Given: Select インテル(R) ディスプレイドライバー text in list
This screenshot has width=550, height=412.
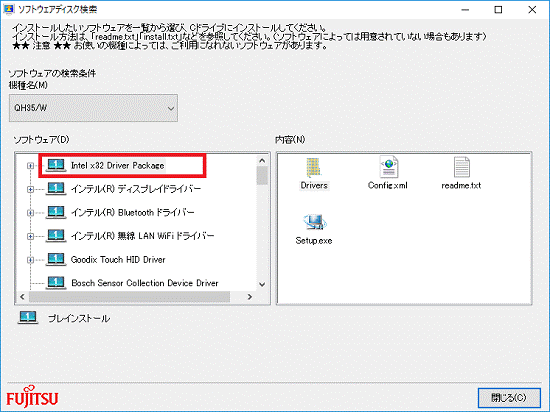Looking at the screenshot, I should [136, 189].
